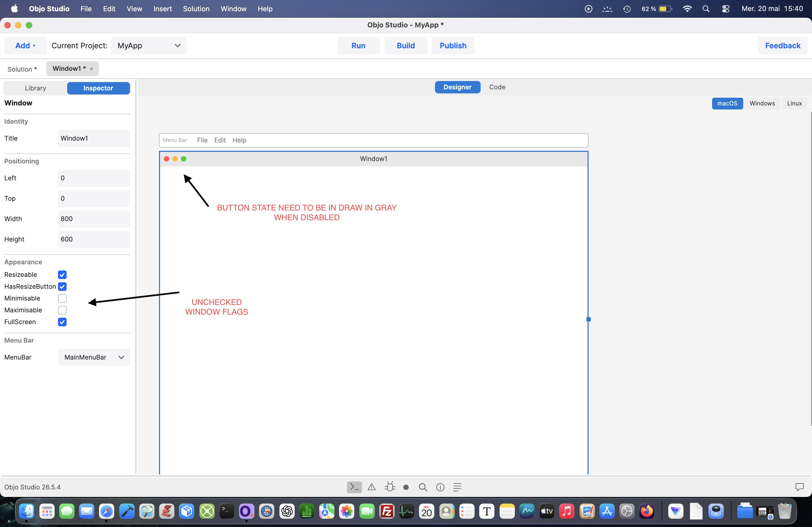Click File in the designer Menu Bar preview
Viewport: 812px width, 527px height.
[202, 140]
